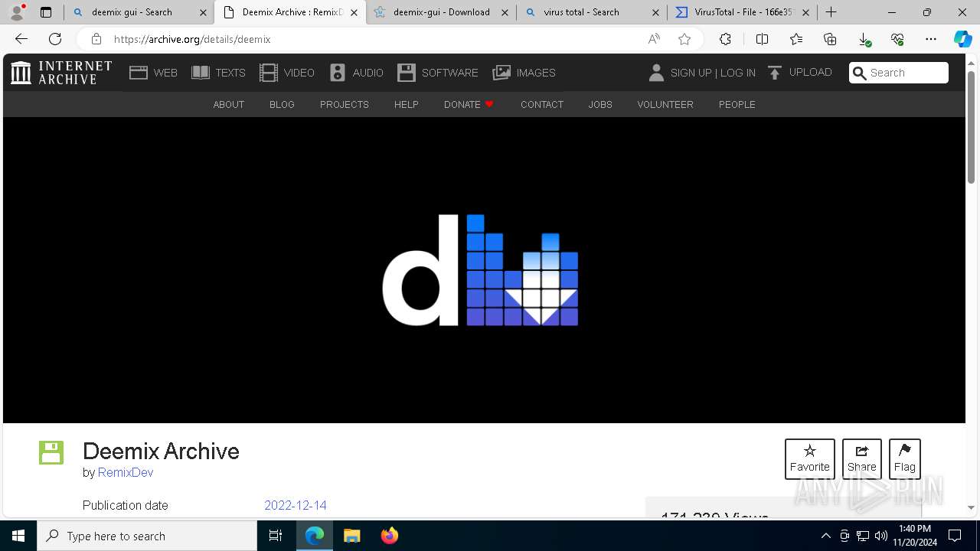Open the Internet Archive home logo
980x551 pixels.
pos(61,73)
